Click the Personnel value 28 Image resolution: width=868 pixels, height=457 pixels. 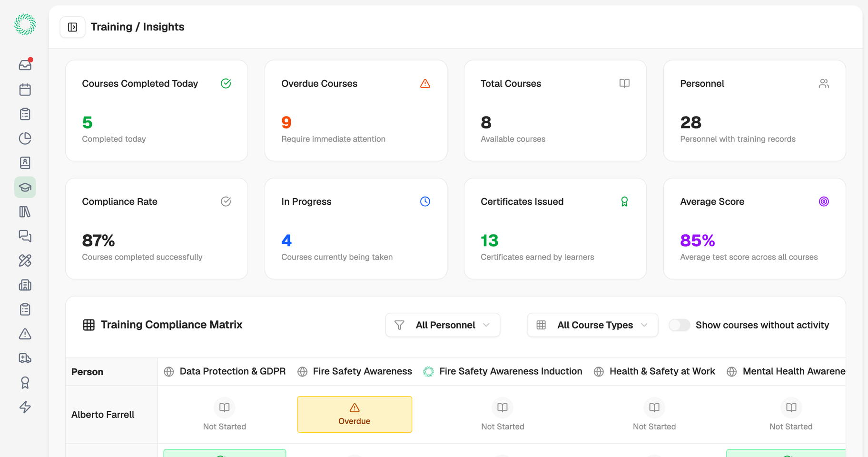tap(691, 123)
